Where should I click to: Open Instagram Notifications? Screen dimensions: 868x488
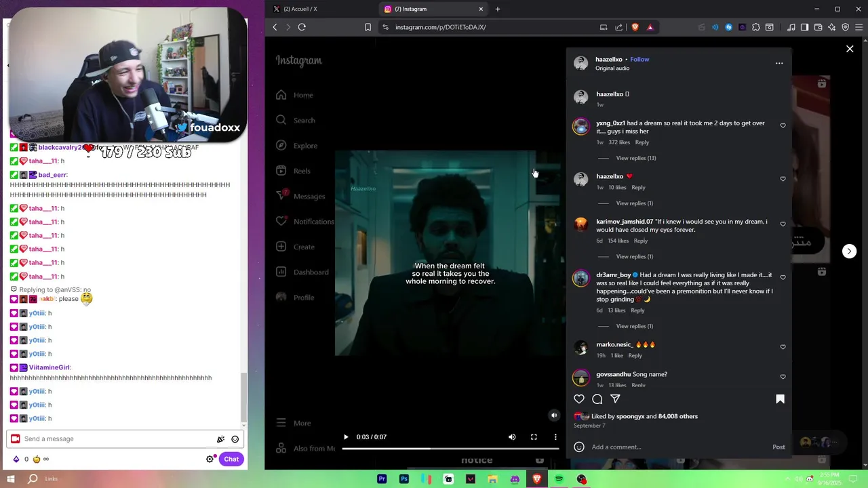(305, 222)
